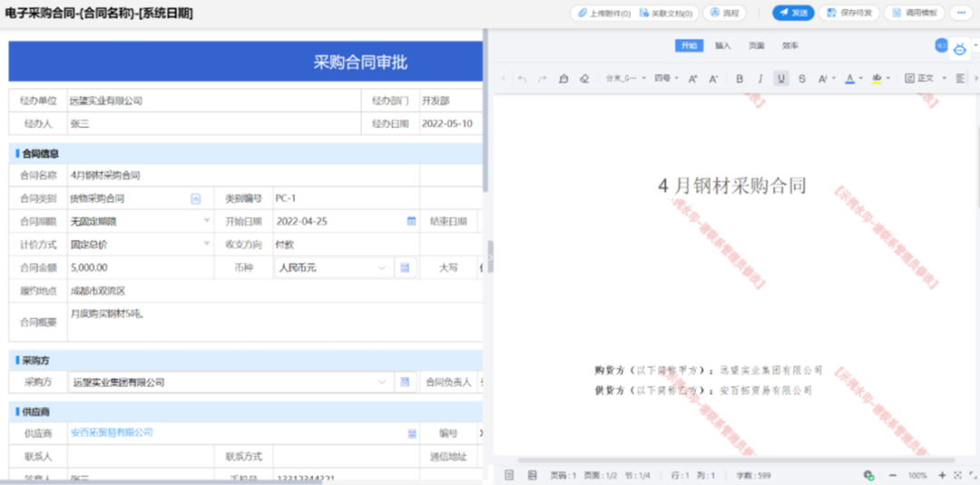Viewport: 980px width, 485px height.
Task: Expand the 币种 人民币元 dropdown
Action: pos(382,268)
